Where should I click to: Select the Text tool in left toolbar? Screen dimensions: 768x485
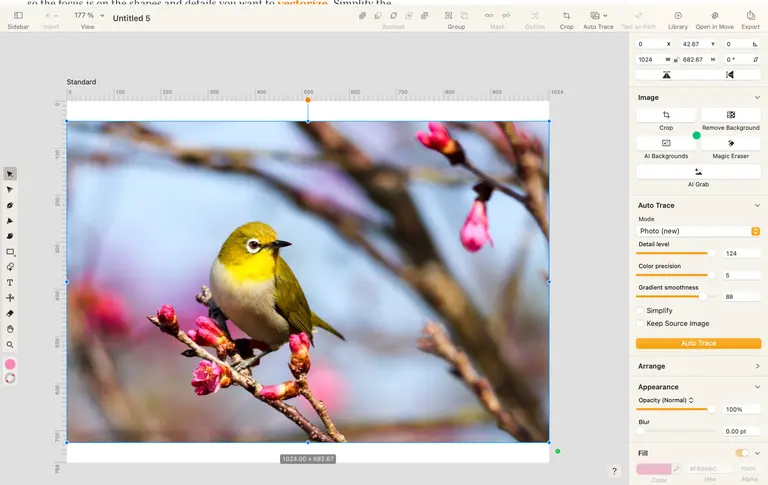[10, 283]
